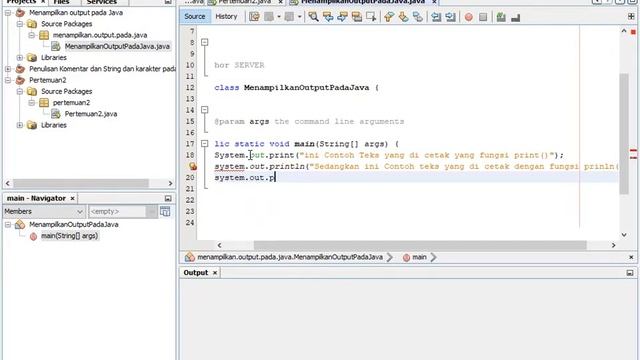Image resolution: width=640 pixels, height=360 pixels.
Task: Collapse MenampilkanOutputPadaJava node in Navigator
Action: 8,224
